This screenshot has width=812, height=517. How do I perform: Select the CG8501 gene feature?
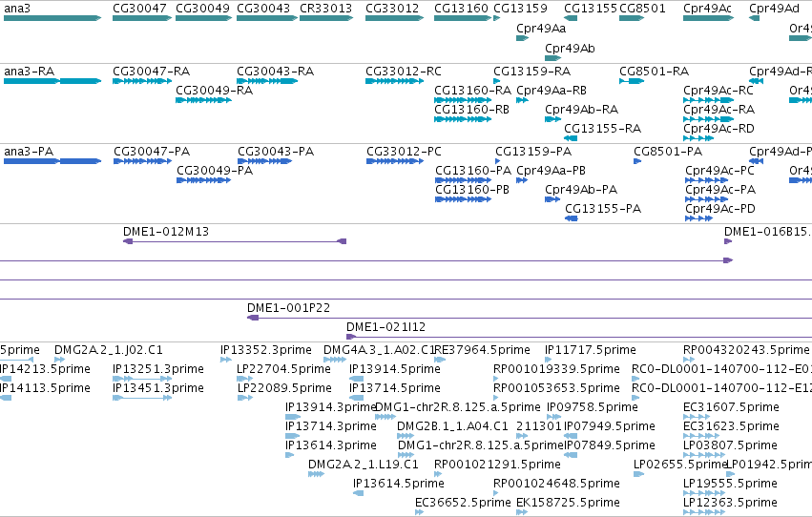point(632,18)
